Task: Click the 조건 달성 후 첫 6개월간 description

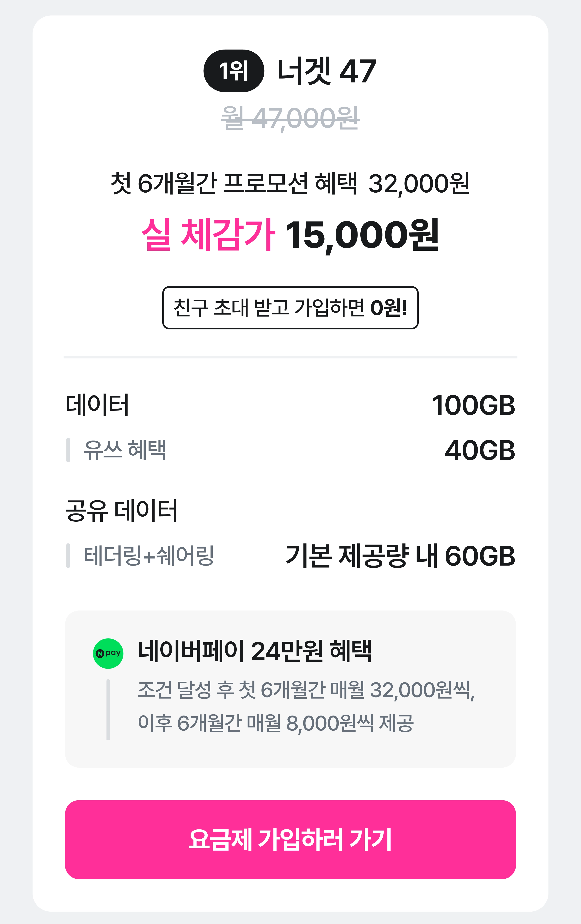Action: 306,690
